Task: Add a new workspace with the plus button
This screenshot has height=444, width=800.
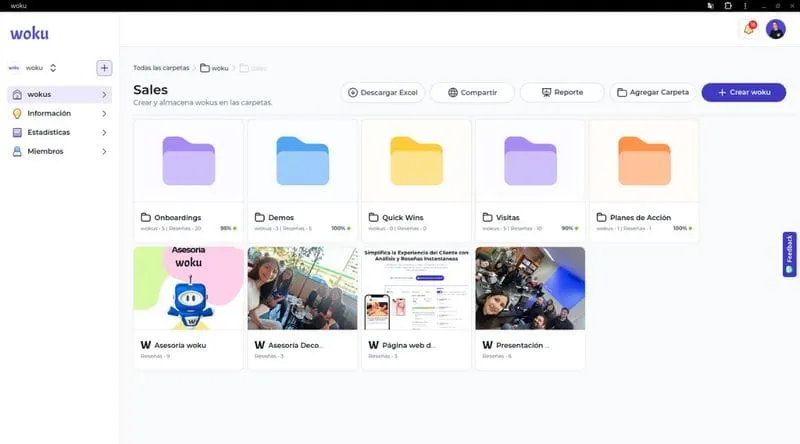Action: pyautogui.click(x=104, y=68)
